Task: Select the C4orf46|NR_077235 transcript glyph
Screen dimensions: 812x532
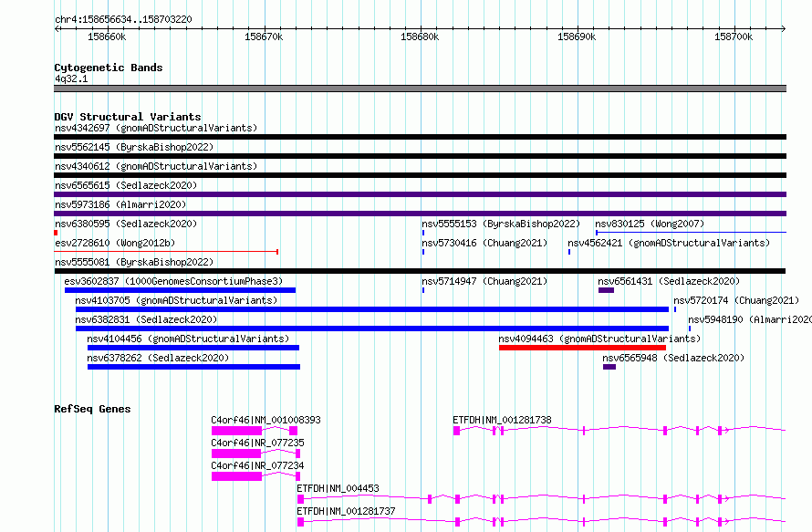Action: [255, 454]
